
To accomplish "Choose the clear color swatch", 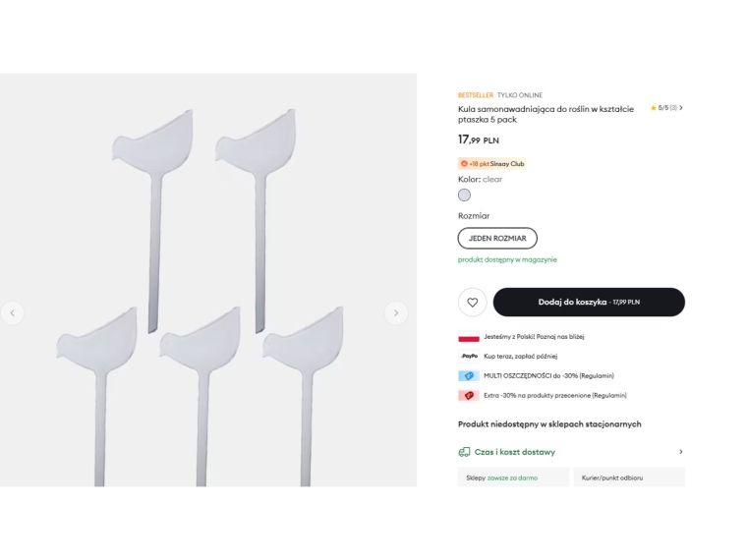I will (x=464, y=195).
